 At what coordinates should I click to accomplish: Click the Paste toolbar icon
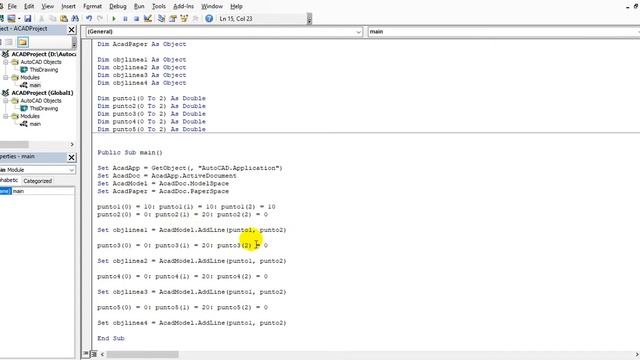[x=64, y=18]
